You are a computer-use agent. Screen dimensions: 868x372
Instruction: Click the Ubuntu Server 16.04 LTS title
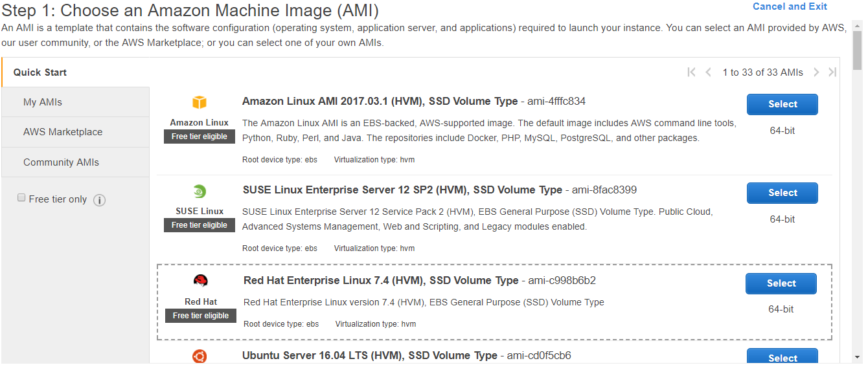pyautogui.click(x=370, y=355)
